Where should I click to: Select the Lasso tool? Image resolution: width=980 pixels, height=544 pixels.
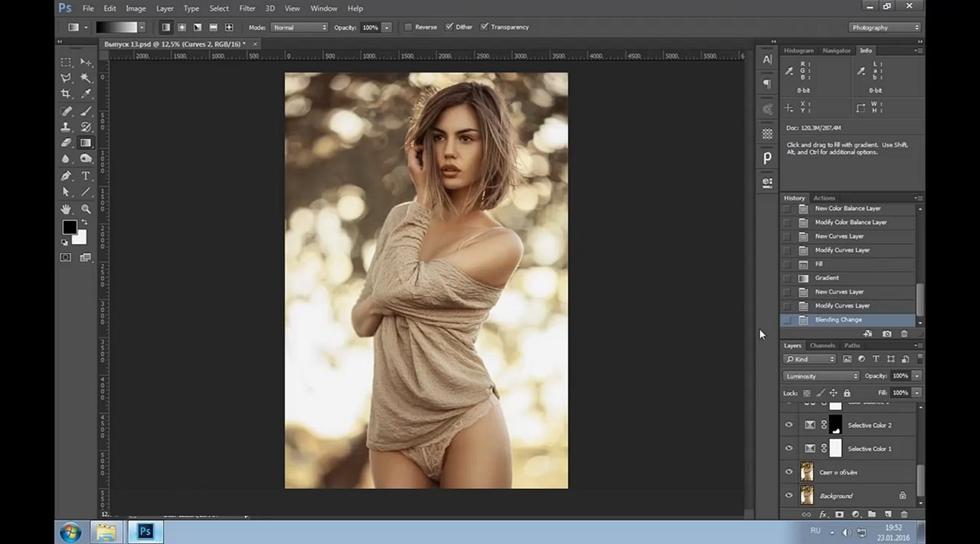point(67,78)
